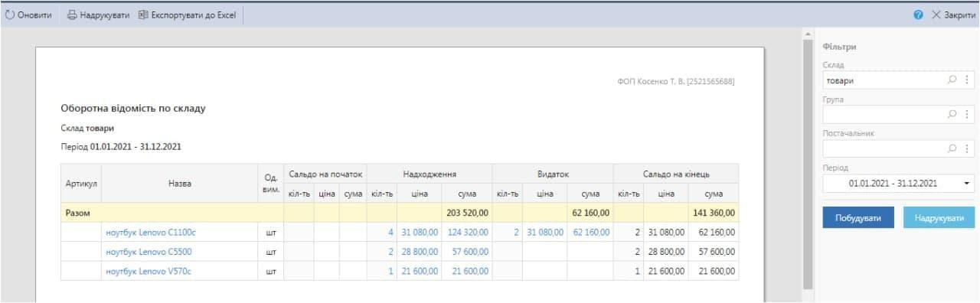Open the three-dot menu in Група field
The width and height of the screenshot is (980, 303).
pyautogui.click(x=966, y=114)
